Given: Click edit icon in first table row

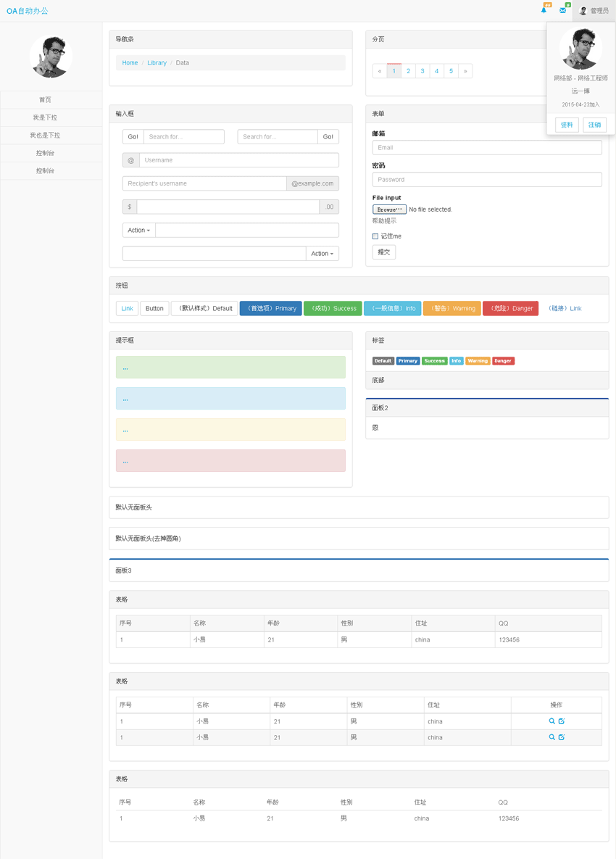Looking at the screenshot, I should point(562,721).
